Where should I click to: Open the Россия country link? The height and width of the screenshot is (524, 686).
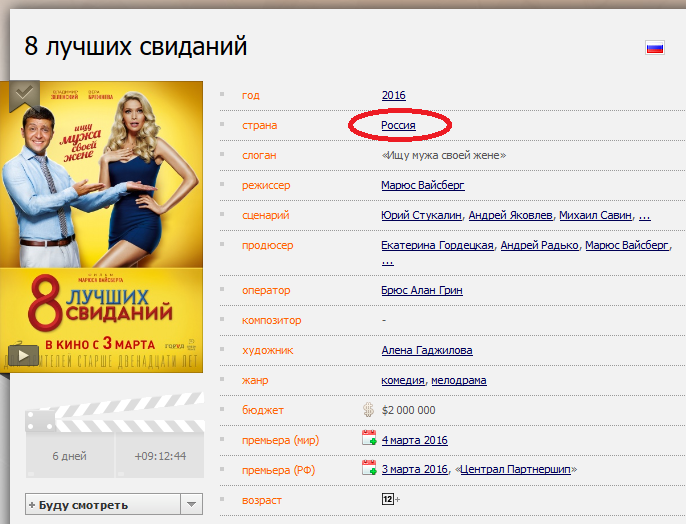398,125
